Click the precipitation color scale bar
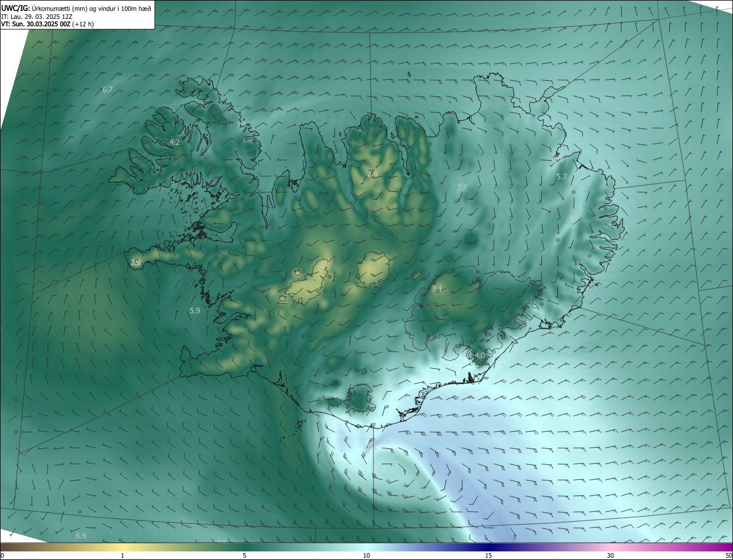Image resolution: width=733 pixels, height=560 pixels. (366, 547)
